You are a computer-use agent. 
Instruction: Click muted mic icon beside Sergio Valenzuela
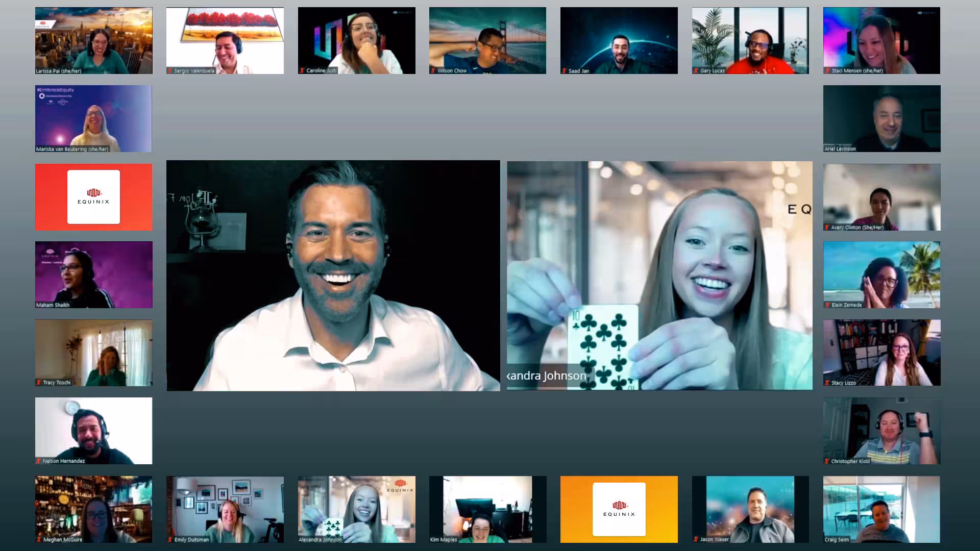click(x=170, y=71)
